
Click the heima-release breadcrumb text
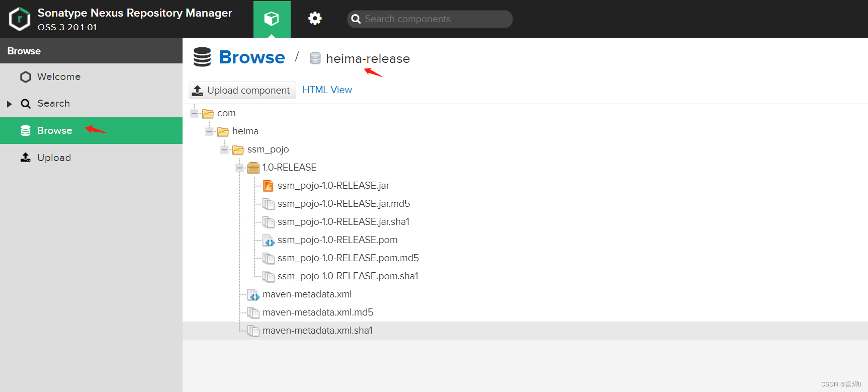[368, 59]
